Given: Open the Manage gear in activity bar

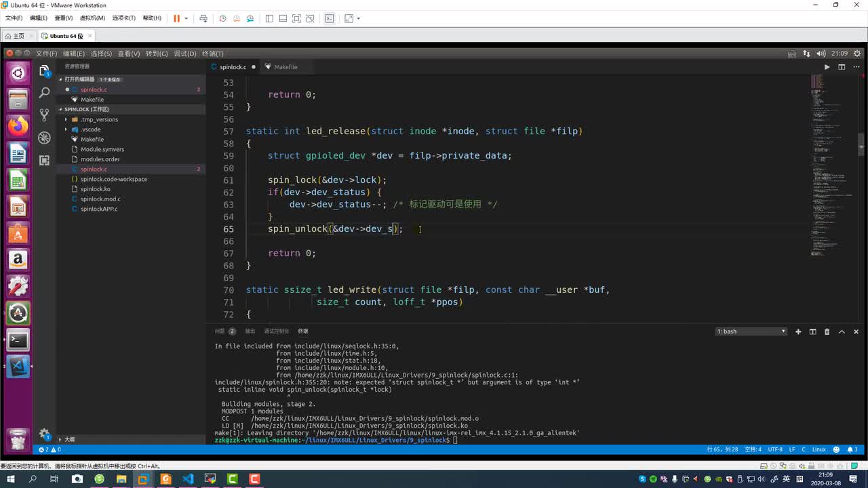Looking at the screenshot, I should [45, 434].
